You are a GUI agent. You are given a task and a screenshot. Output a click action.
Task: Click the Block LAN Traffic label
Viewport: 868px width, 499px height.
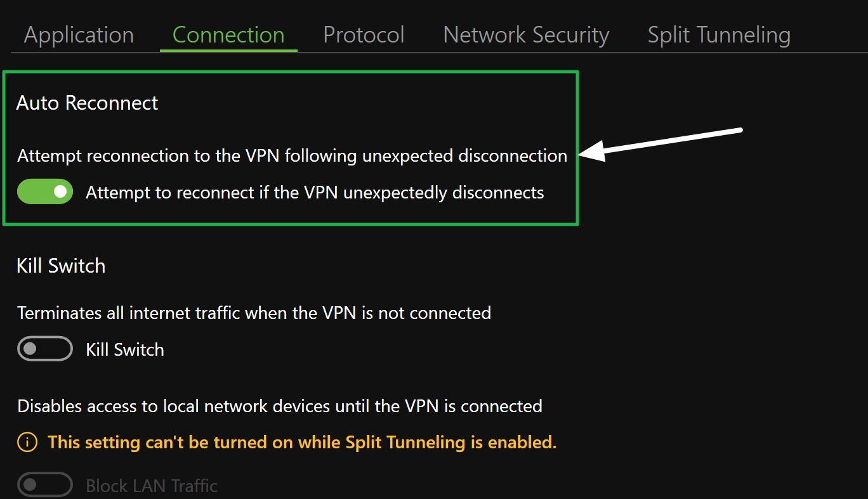tap(152, 484)
